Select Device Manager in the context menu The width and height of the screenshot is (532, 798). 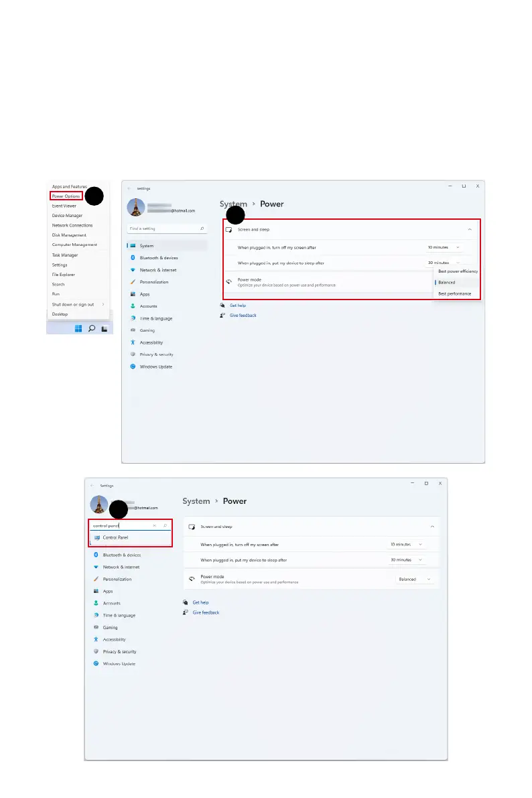coord(67,216)
